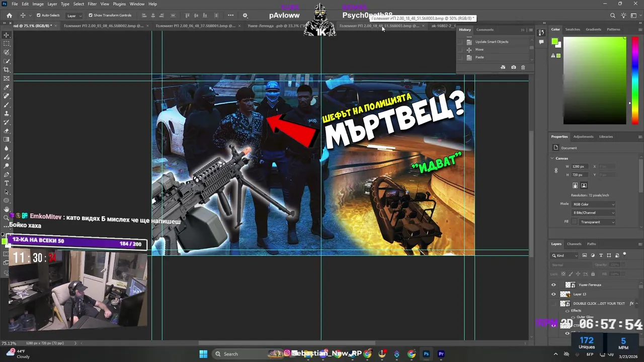
Task: Select the Move tool in the toolbar
Action: click(x=7, y=35)
